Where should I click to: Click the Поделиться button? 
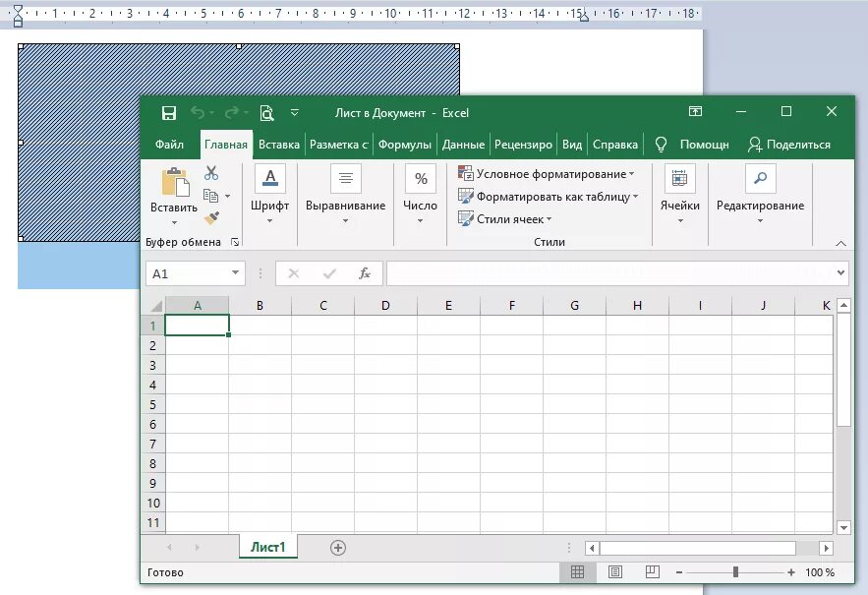[x=788, y=145]
